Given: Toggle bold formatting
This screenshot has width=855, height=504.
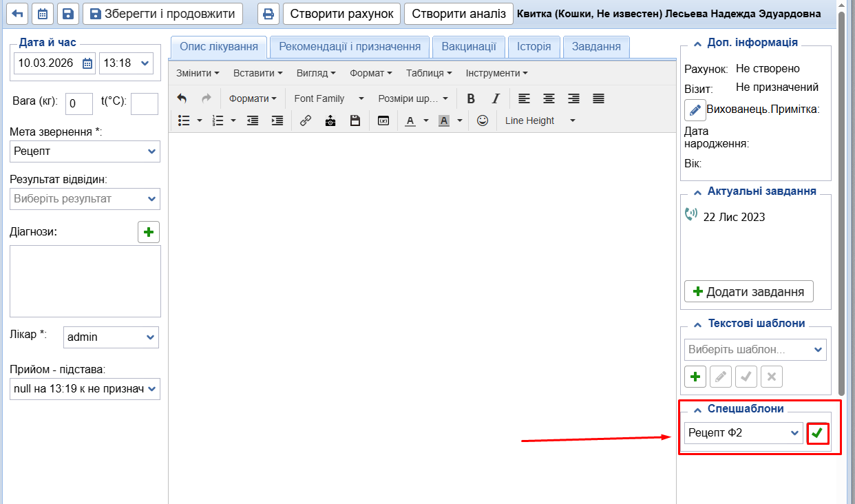Looking at the screenshot, I should [471, 98].
